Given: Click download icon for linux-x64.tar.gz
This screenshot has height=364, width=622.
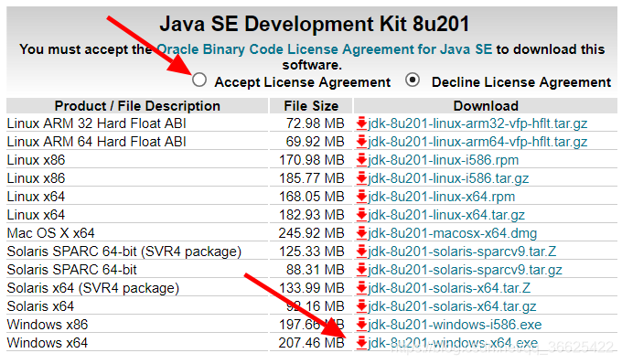Looking at the screenshot, I should pyautogui.click(x=361, y=215).
